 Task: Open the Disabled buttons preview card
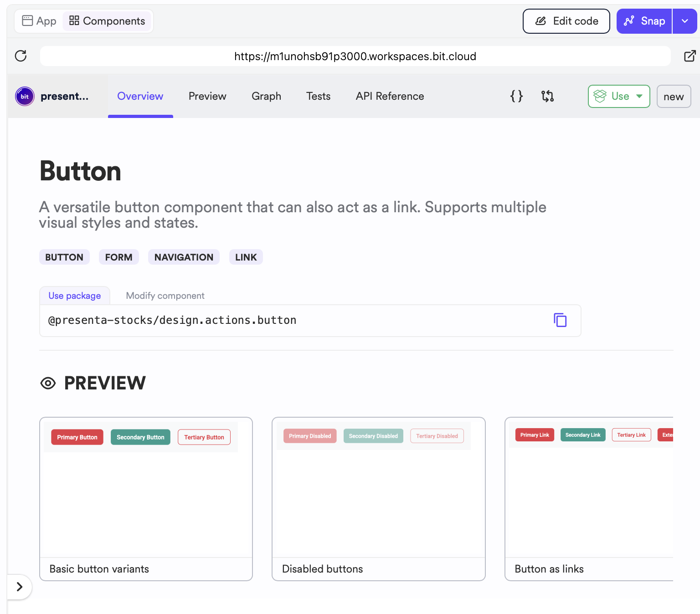click(378, 499)
